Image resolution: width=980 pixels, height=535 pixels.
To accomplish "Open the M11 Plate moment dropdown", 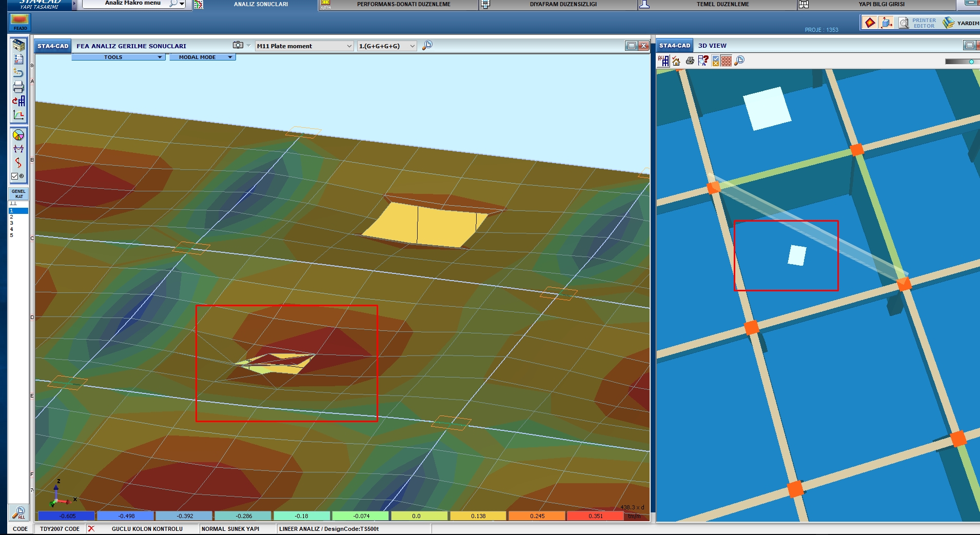I will [304, 46].
